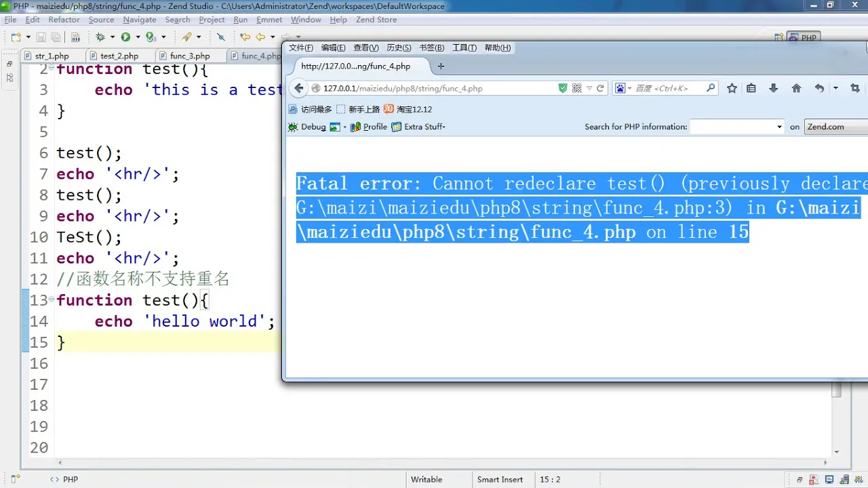
Task: Click the Zend Debug toolbar button
Action: tap(308, 127)
